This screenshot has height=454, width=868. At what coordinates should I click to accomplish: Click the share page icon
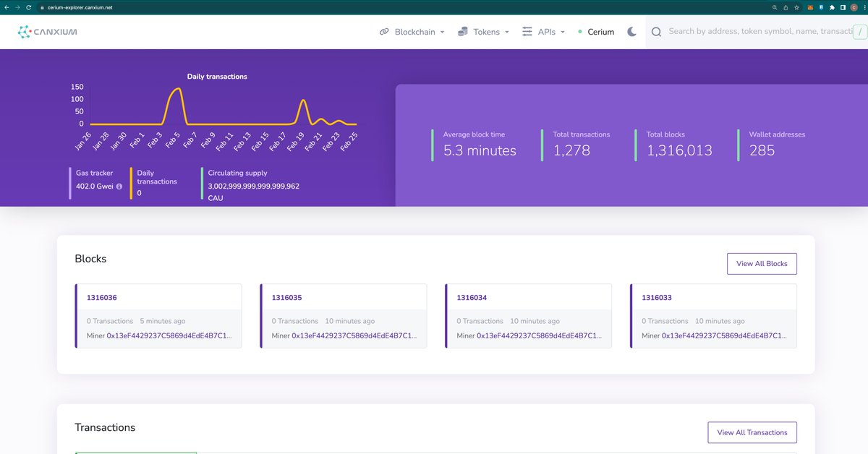click(x=785, y=7)
